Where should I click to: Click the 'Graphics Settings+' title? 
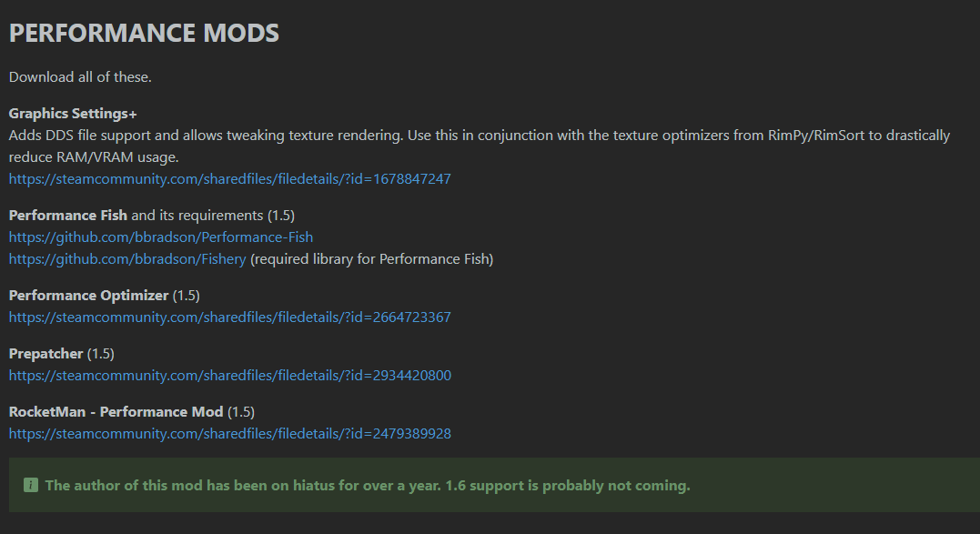point(73,114)
